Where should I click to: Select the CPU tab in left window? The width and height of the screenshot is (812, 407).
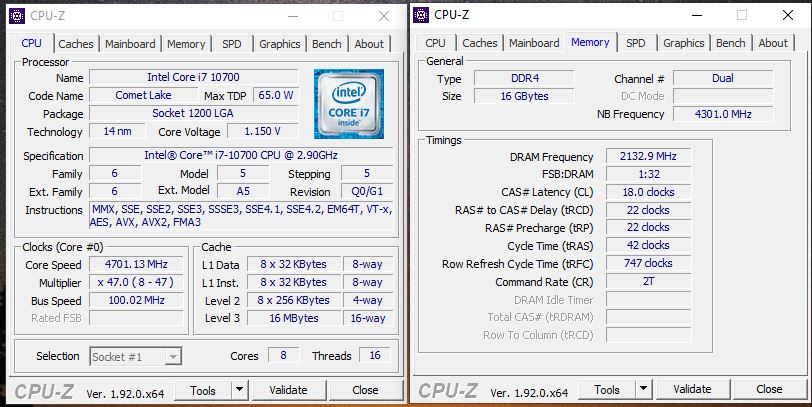coord(32,43)
